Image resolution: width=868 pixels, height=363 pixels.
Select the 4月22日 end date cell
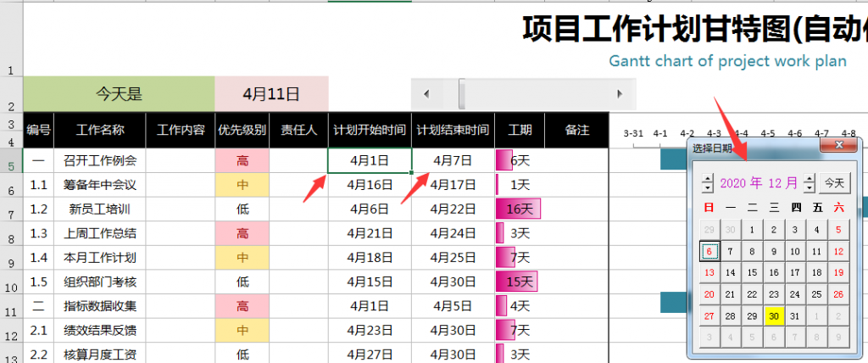click(453, 209)
